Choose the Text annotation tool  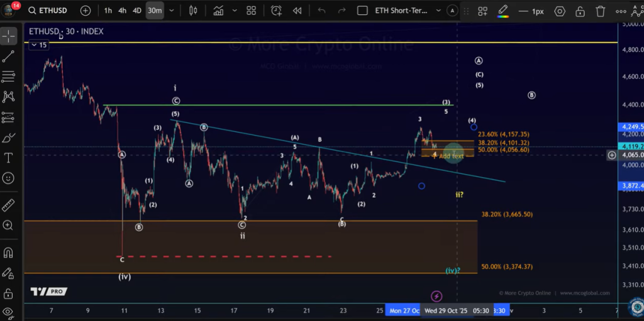point(9,158)
